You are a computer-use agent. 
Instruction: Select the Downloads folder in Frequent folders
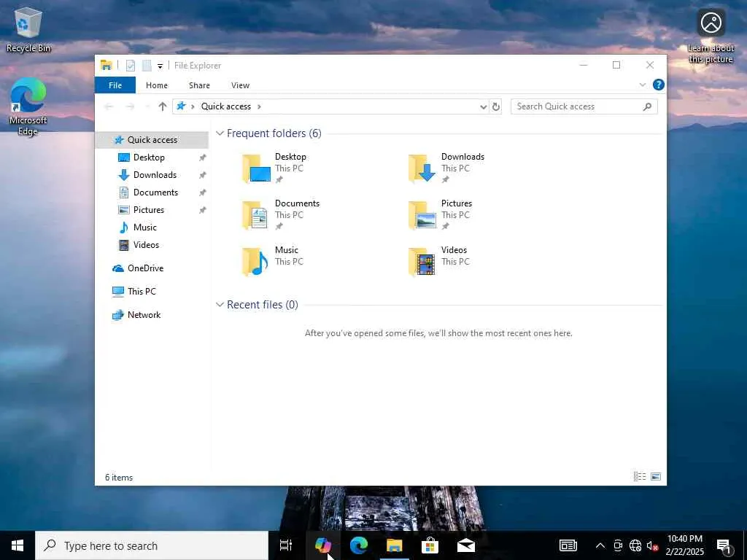tap(446, 168)
